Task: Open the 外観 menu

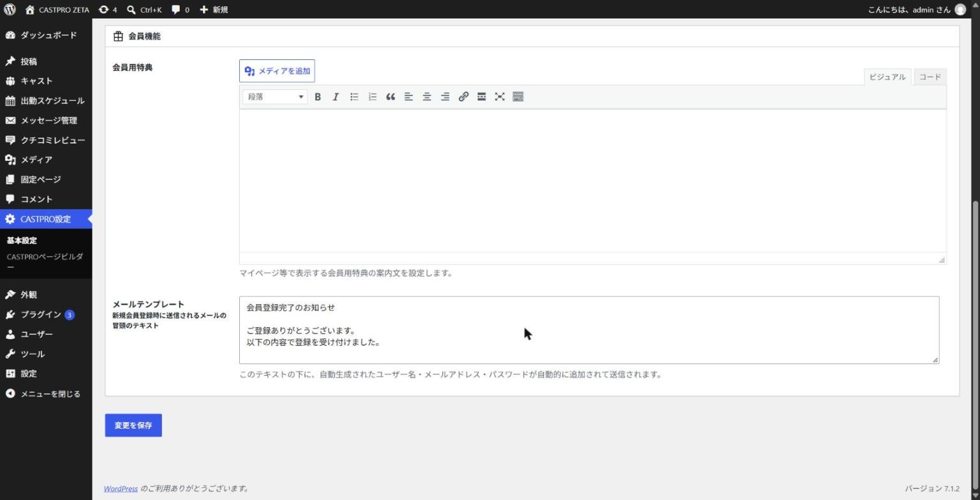Action: pos(46,295)
